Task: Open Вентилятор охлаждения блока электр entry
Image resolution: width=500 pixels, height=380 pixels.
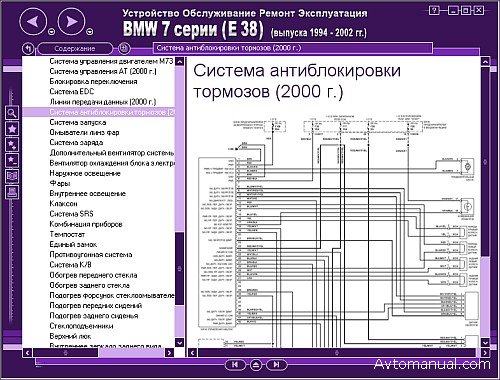Action: click(x=111, y=163)
